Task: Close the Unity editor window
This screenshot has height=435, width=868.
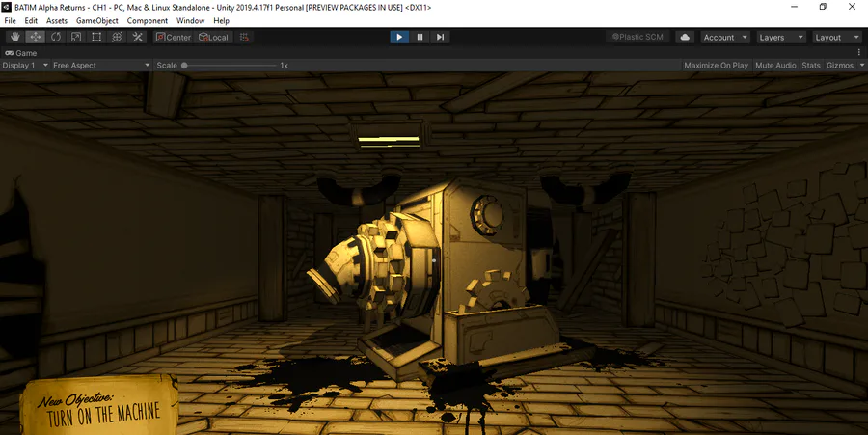Action: 852,7
